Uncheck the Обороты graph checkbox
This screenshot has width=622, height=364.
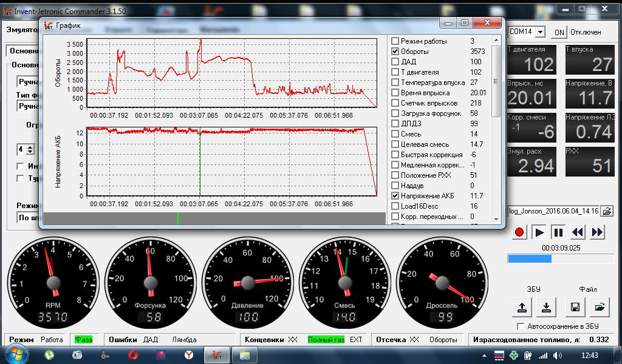pyautogui.click(x=395, y=52)
